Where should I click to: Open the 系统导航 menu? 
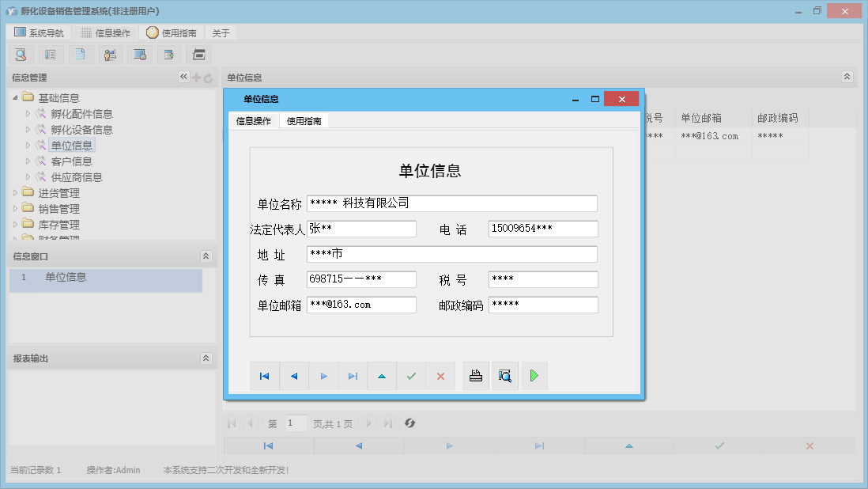38,32
